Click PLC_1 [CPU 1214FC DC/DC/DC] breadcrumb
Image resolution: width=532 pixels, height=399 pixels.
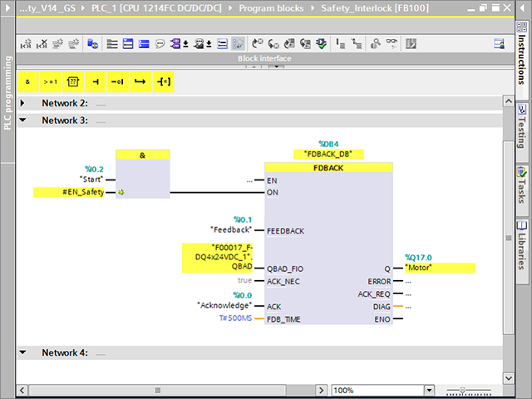[x=156, y=8]
